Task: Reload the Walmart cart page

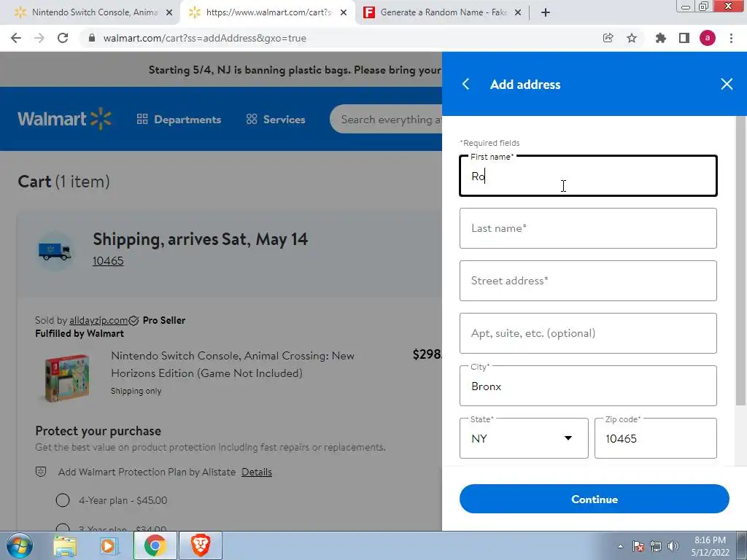Action: tap(63, 38)
